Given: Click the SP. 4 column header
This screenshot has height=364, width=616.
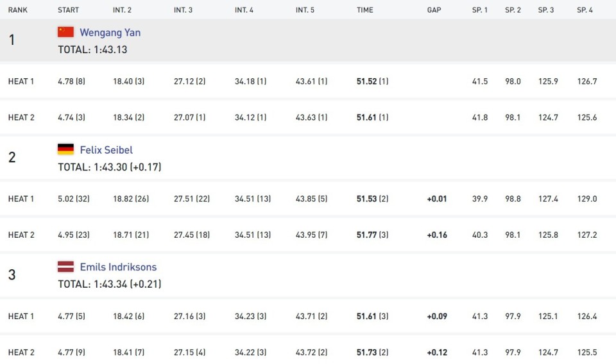Looking at the screenshot, I should [x=585, y=10].
